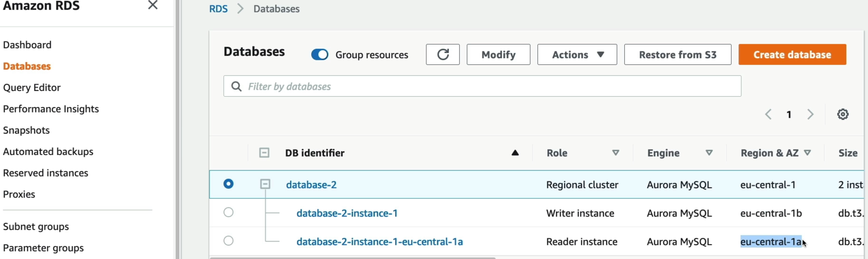Open the database-2-instance-1 link
The height and width of the screenshot is (259, 868).
(x=347, y=213)
